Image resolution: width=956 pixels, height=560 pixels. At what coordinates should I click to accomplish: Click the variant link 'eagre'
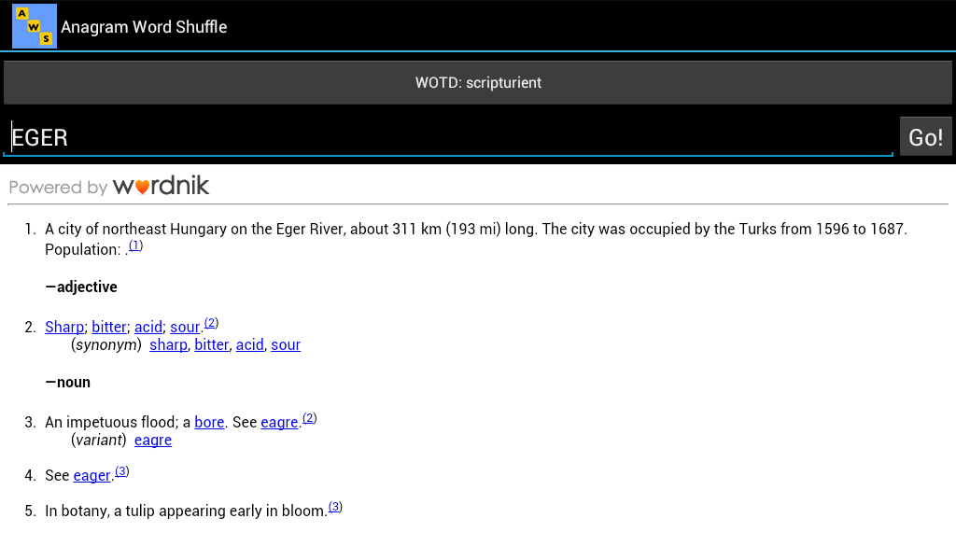point(152,440)
